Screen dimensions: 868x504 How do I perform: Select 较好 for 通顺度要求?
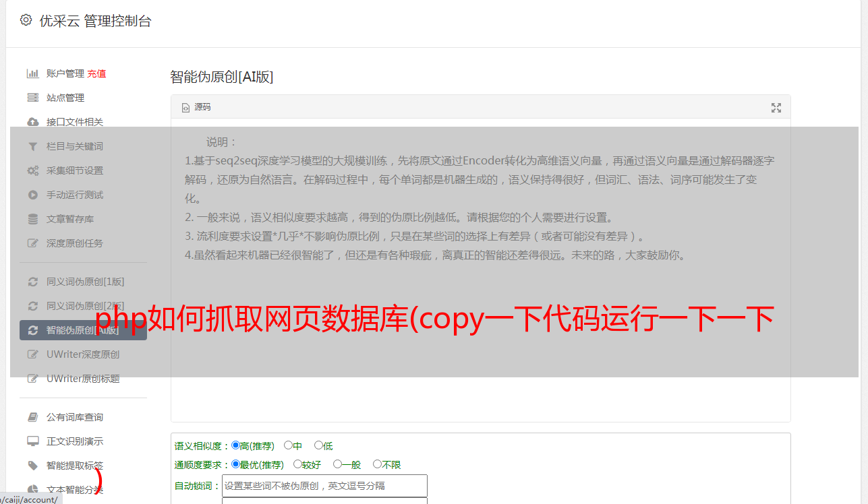coord(297,464)
